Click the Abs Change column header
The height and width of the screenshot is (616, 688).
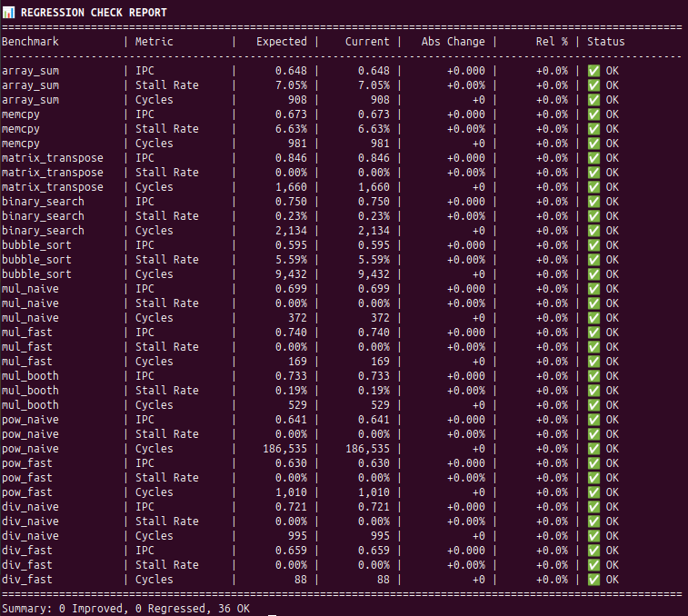click(x=454, y=42)
